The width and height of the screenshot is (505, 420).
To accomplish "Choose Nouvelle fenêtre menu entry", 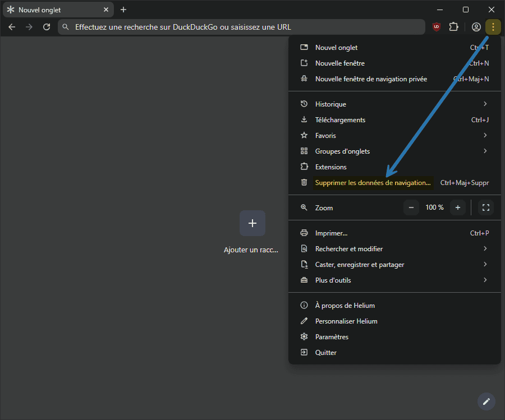I will pyautogui.click(x=394, y=63).
